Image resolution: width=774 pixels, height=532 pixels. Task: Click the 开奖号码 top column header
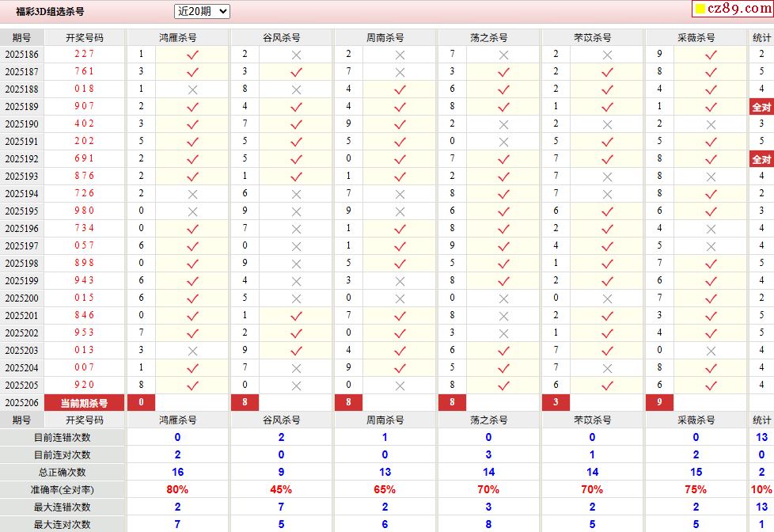(85, 37)
